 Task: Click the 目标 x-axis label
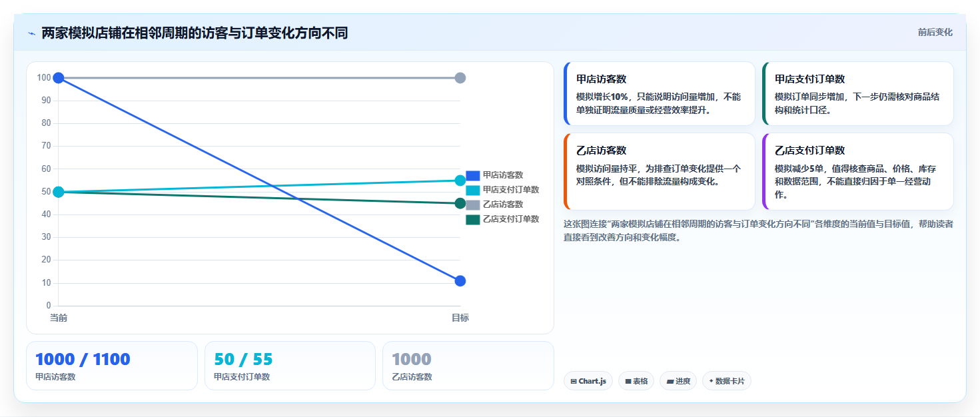tap(460, 318)
